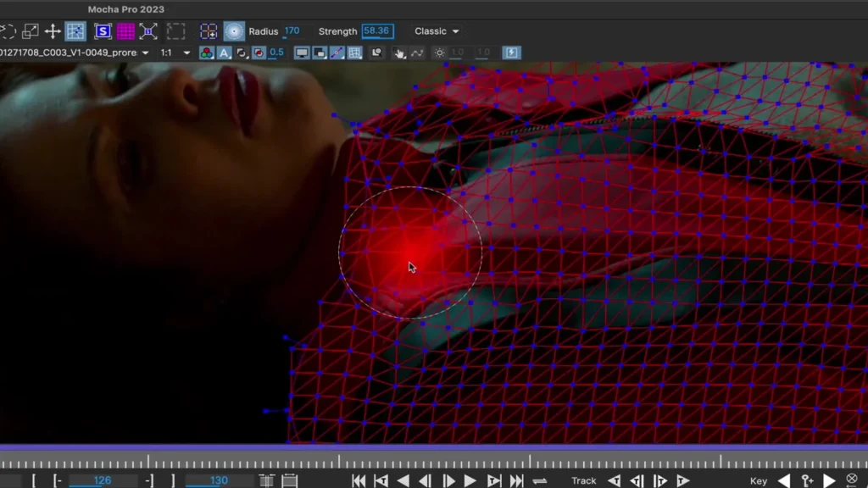This screenshot has height=488, width=868.
Task: Click the Track label in transport bar
Action: pos(584,480)
